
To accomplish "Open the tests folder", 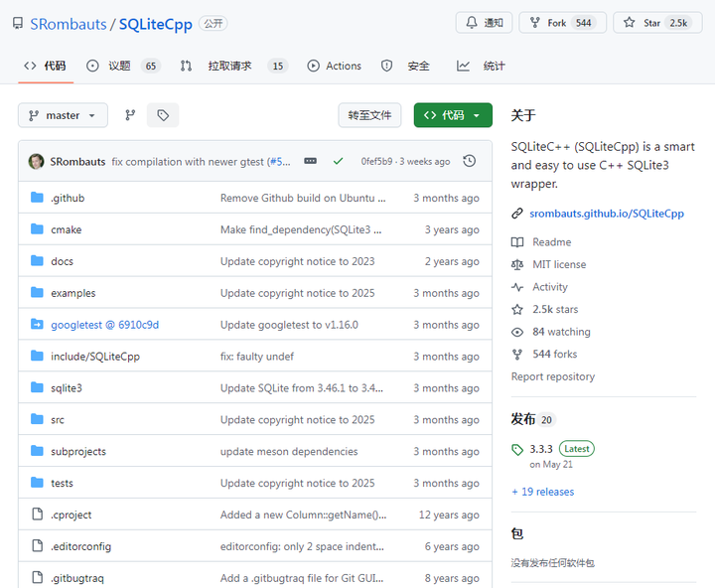I will pos(62,483).
